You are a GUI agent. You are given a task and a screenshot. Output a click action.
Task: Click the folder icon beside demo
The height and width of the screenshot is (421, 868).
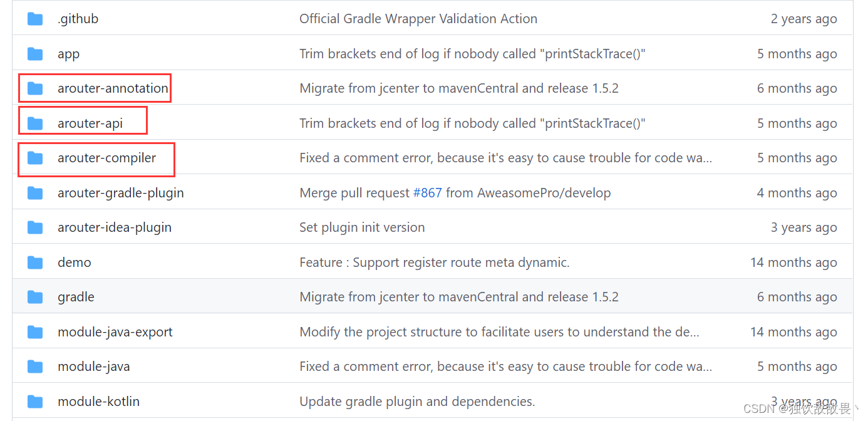point(35,262)
